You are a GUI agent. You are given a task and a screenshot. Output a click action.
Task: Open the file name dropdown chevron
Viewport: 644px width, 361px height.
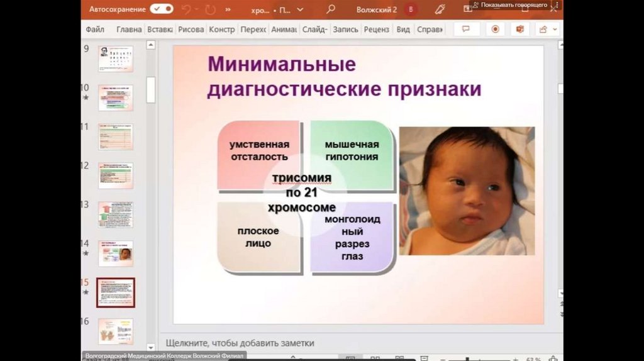tap(300, 9)
